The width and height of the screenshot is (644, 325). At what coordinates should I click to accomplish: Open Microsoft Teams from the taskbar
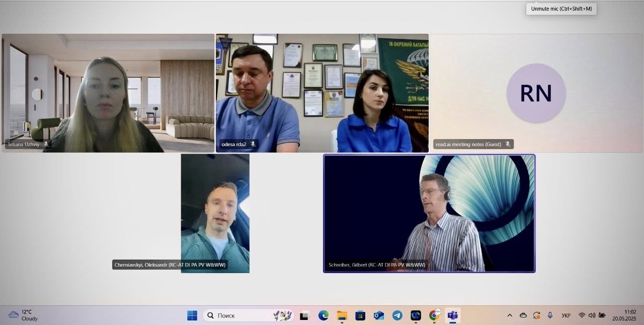[452, 315]
